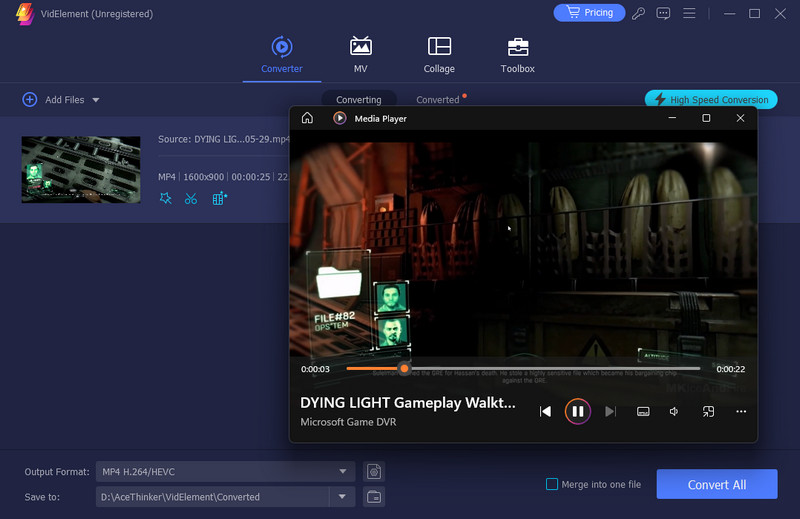The width and height of the screenshot is (800, 519).
Task: Open the output profile settings icon
Action: (374, 472)
